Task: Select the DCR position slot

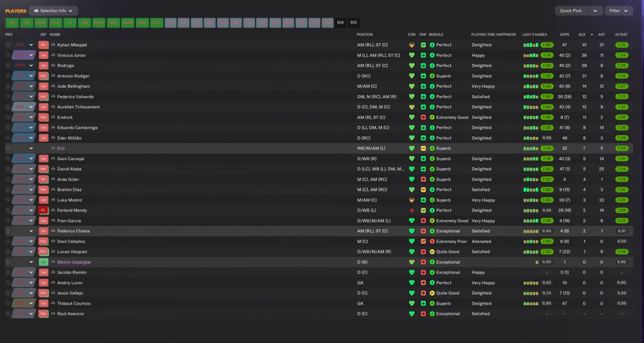Action: 41,23
